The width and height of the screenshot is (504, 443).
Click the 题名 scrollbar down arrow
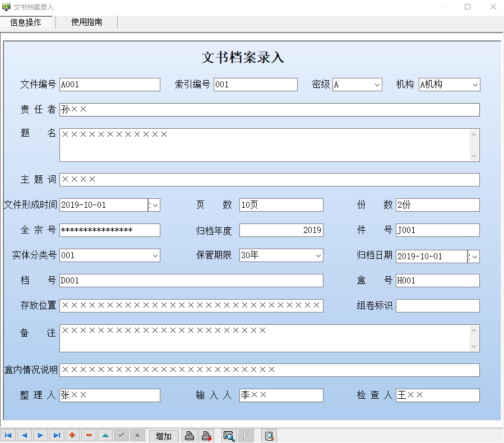[x=474, y=156]
